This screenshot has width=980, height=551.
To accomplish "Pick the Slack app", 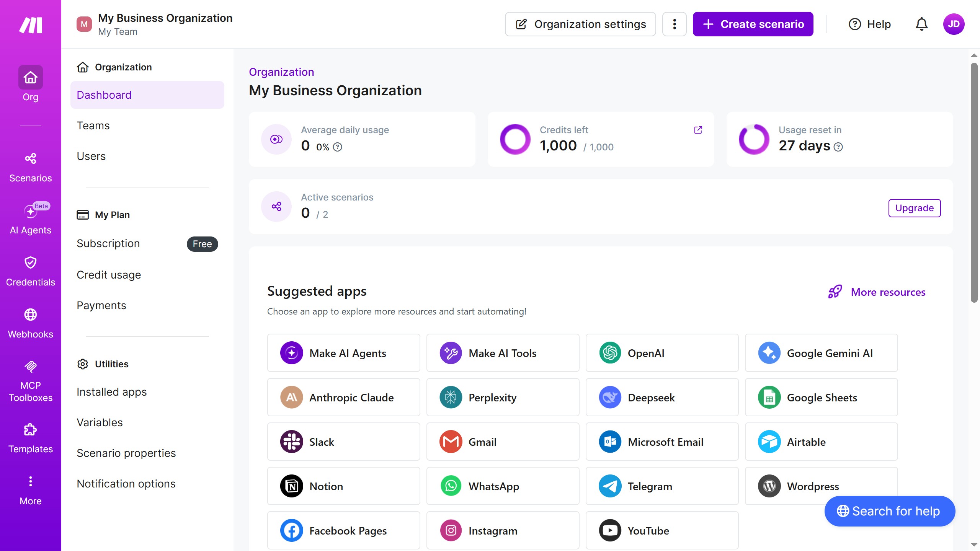I will click(344, 442).
